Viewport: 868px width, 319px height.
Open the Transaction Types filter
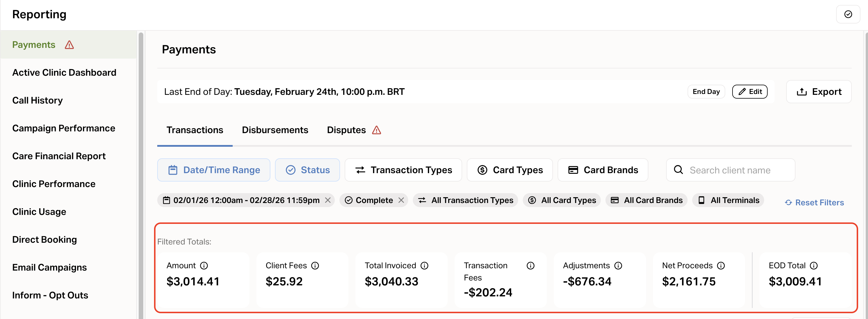[403, 170]
